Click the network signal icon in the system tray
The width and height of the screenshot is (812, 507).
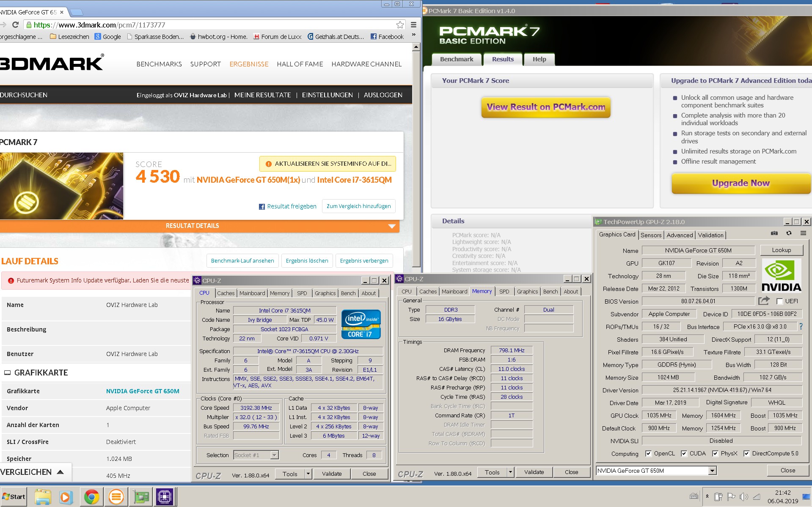tap(757, 497)
